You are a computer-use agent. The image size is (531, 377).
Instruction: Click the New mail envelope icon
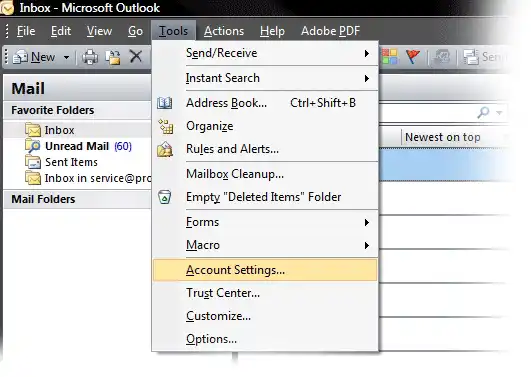(x=20, y=57)
